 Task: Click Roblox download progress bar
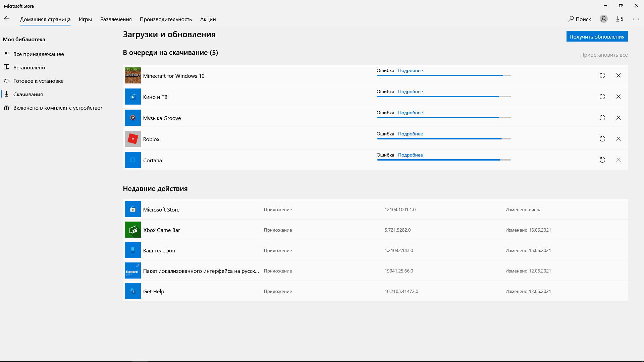coord(444,139)
